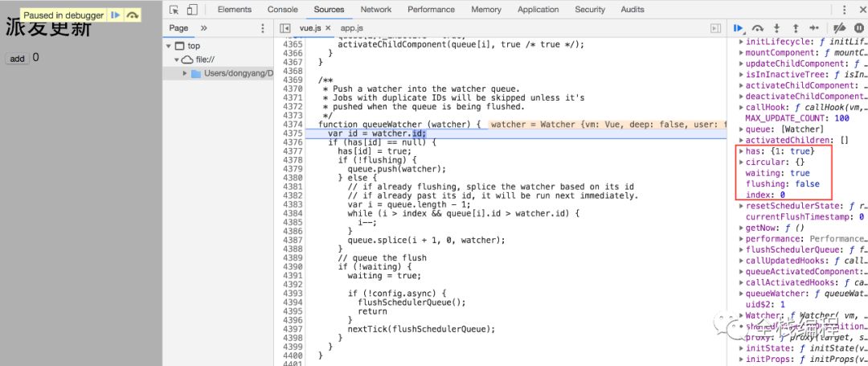Close the vue.js file tab
868x366 pixels.
click(328, 27)
